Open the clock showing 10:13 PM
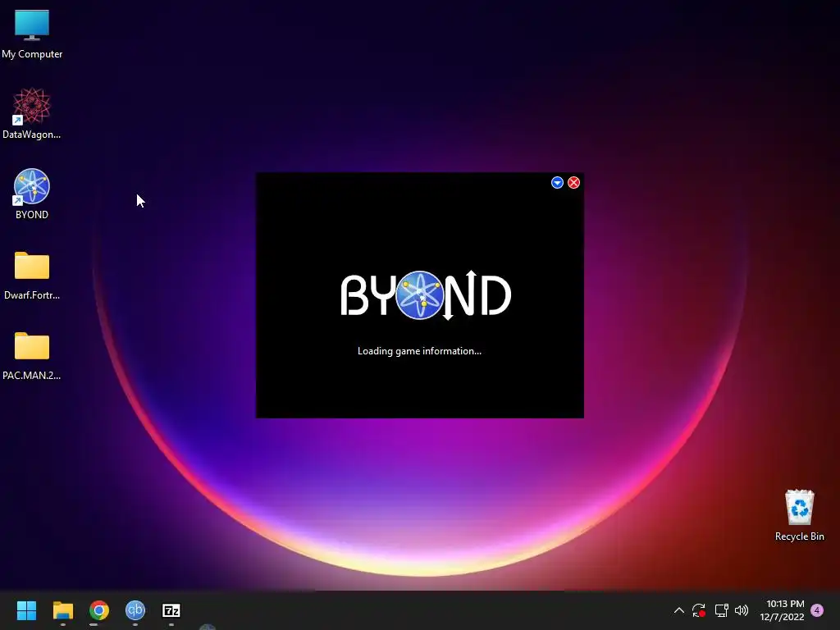This screenshot has width=840, height=630. click(782, 610)
